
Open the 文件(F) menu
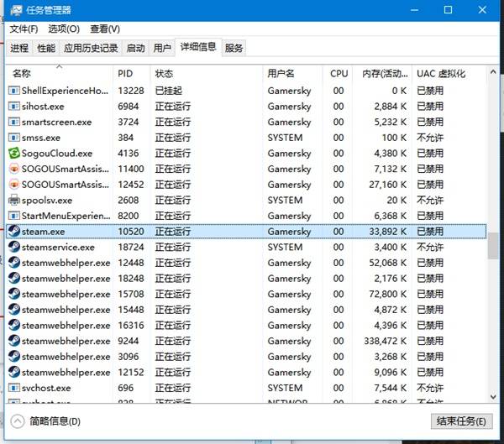pyautogui.click(x=24, y=29)
